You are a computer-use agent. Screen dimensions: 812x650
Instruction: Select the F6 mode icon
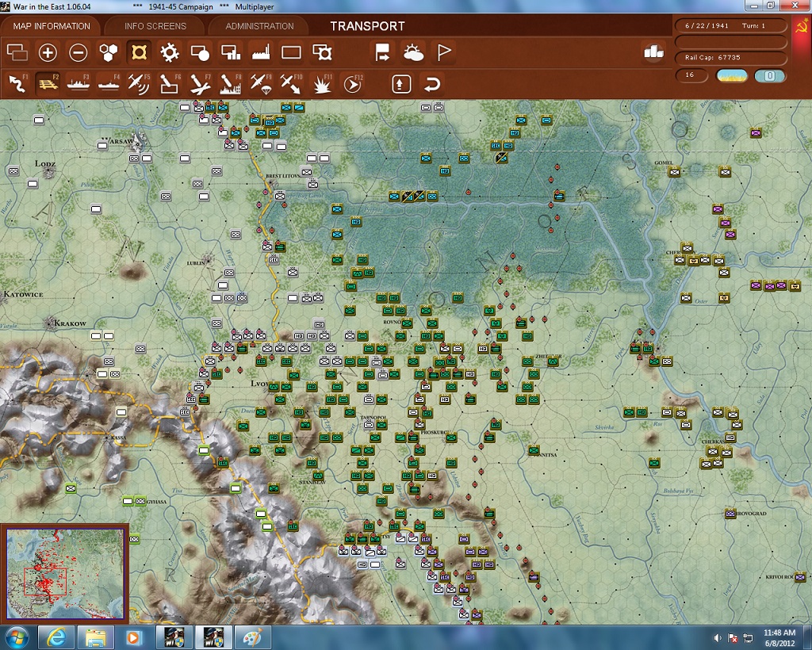170,84
